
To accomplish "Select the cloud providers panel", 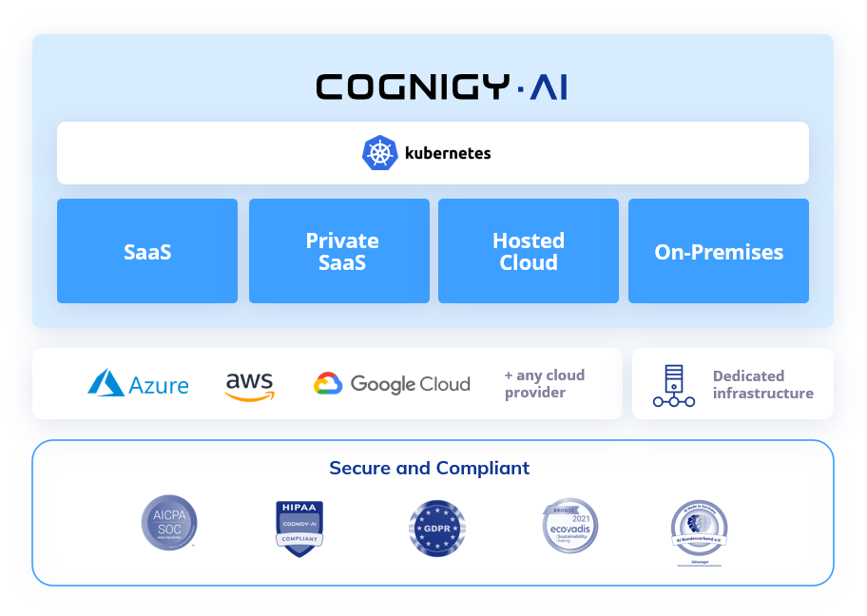I will tap(327, 383).
